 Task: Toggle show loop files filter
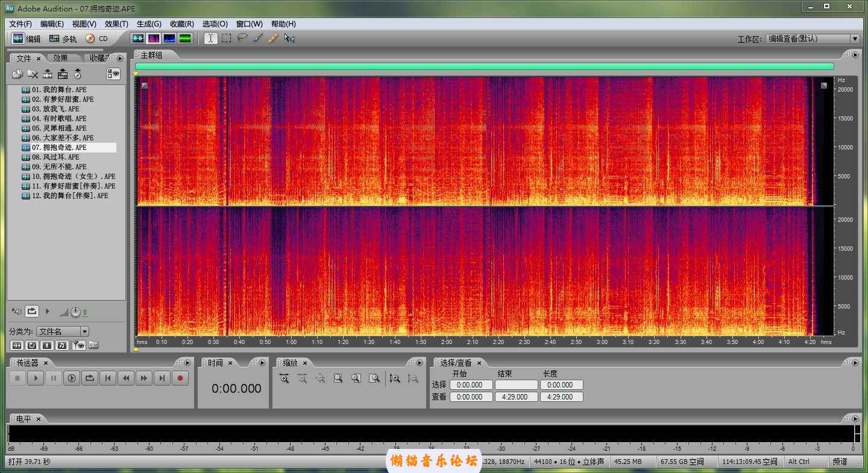pos(32,345)
